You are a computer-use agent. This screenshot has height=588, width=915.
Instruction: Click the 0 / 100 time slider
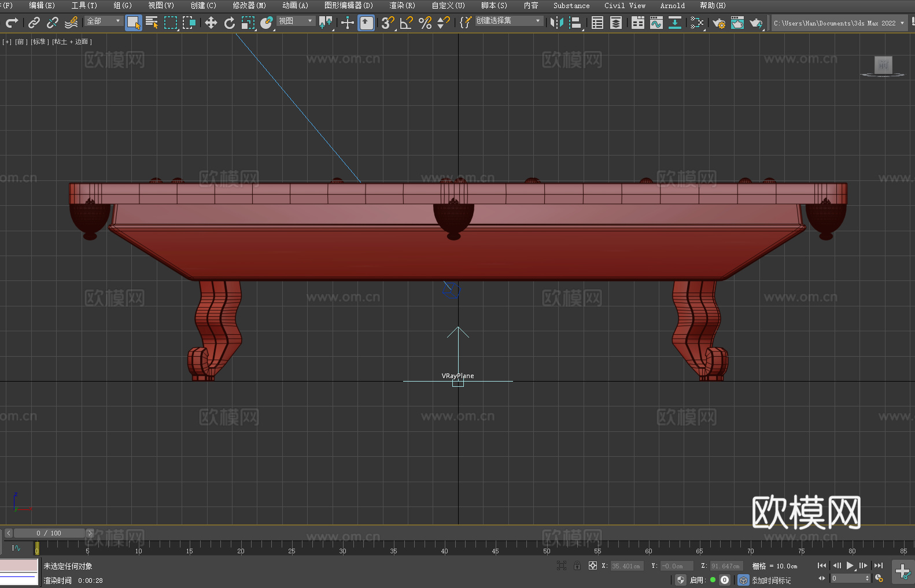pyautogui.click(x=49, y=533)
